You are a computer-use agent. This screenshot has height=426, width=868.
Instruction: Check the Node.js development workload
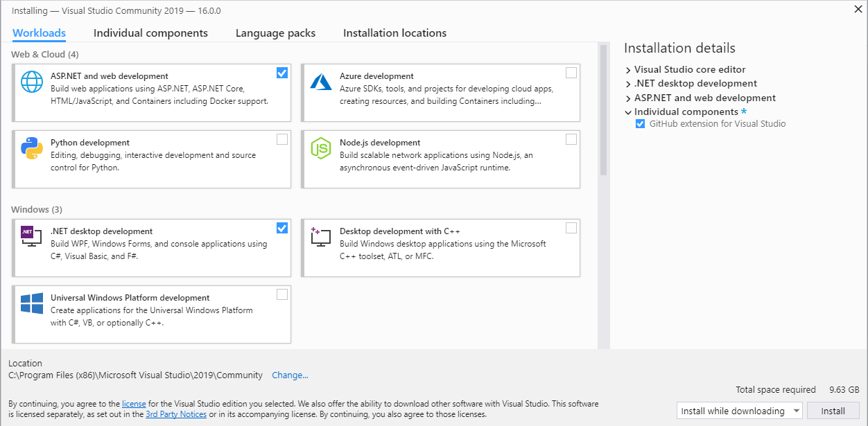click(571, 139)
